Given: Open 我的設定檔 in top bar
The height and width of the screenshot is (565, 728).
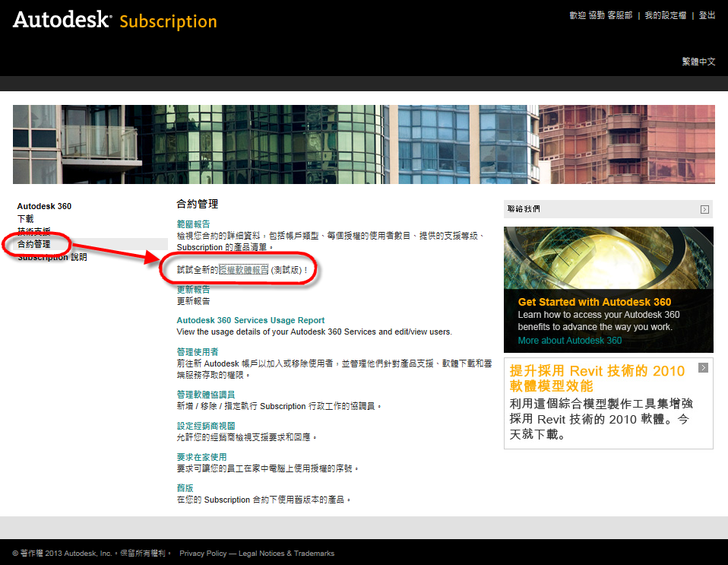Looking at the screenshot, I should (x=666, y=15).
